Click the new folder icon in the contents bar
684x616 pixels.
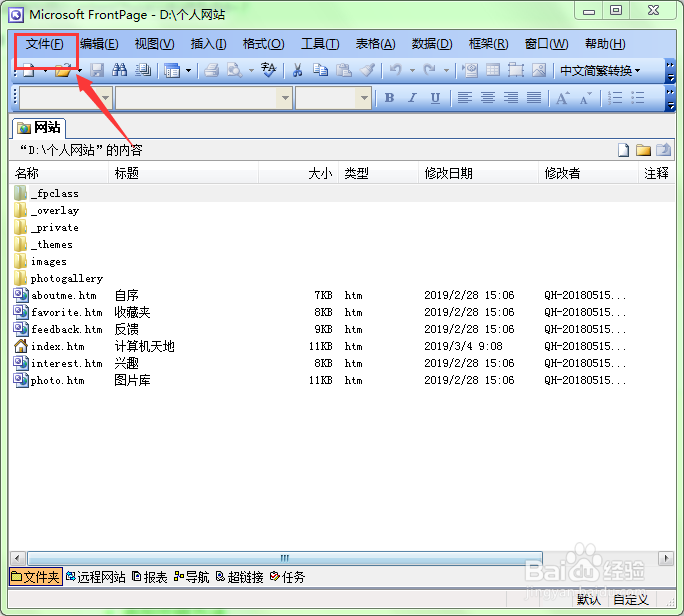coord(643,150)
